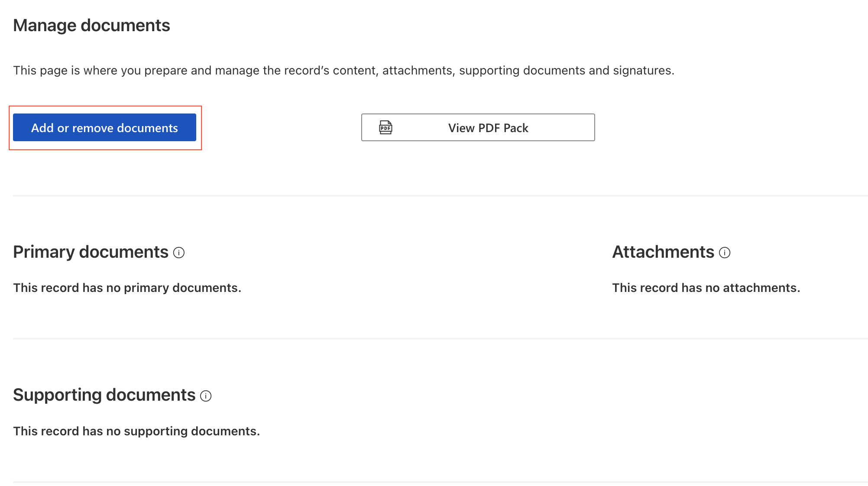The height and width of the screenshot is (486, 868).
Task: Click 'This record has no attachments' message
Action: tap(706, 288)
